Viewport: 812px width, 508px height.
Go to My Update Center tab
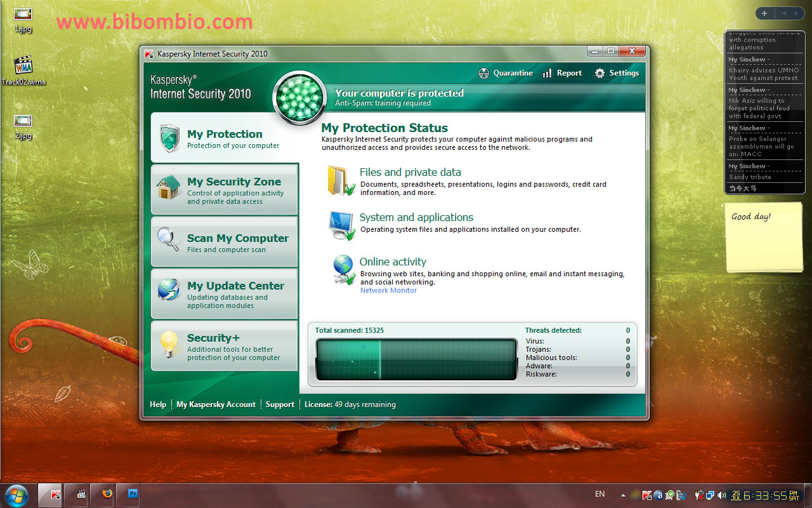[224, 293]
